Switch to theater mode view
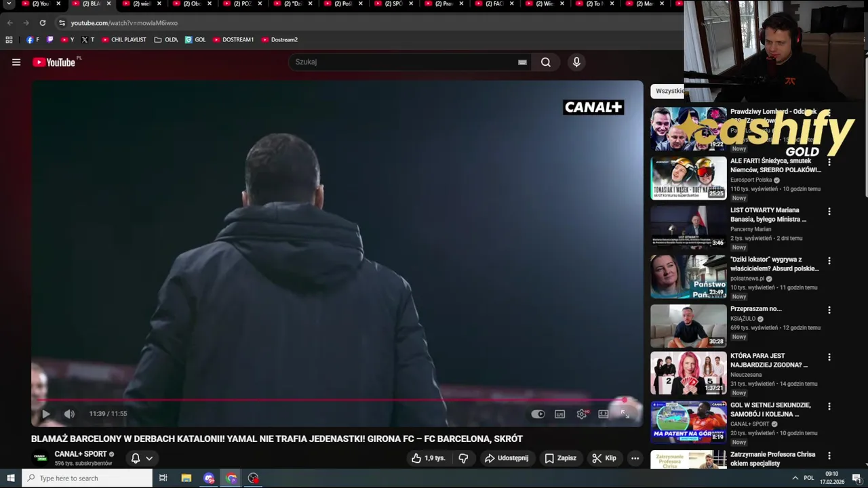Viewport: 868px width, 488px height. click(604, 414)
